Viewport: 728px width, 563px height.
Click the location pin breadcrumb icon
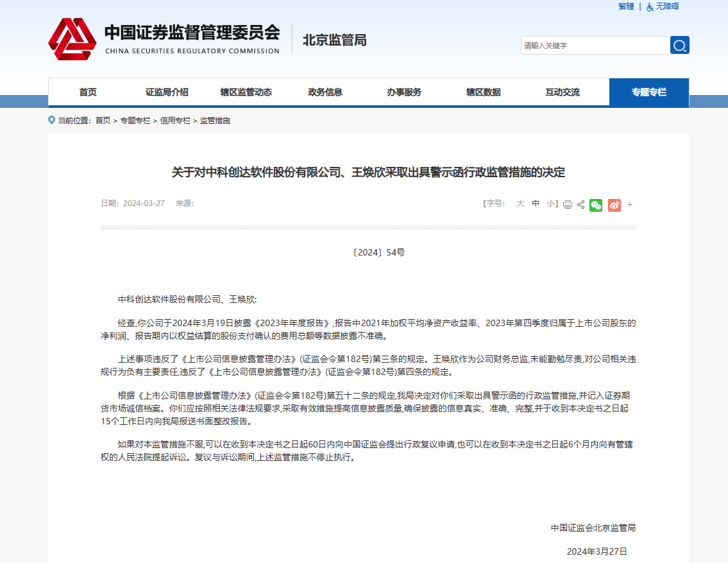click(x=51, y=120)
